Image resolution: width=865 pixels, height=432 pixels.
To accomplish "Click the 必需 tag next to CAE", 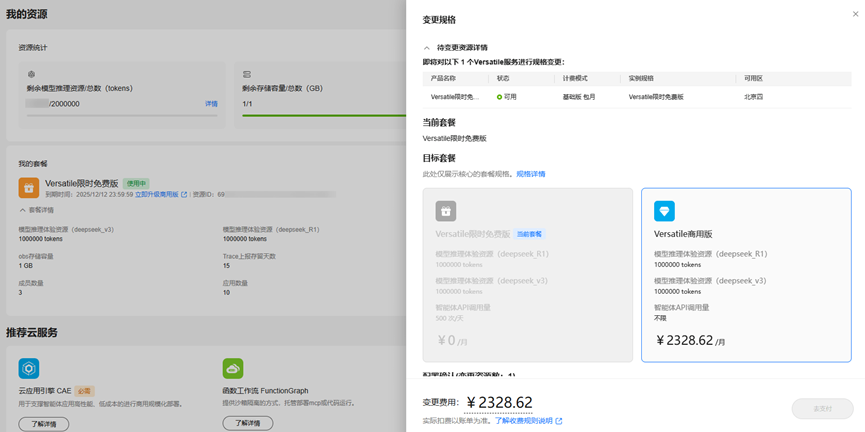I will [84, 391].
